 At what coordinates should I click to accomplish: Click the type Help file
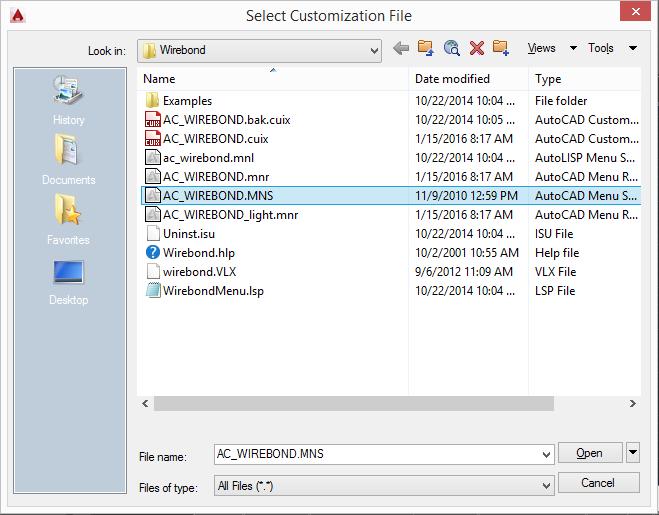pyautogui.click(x=557, y=253)
